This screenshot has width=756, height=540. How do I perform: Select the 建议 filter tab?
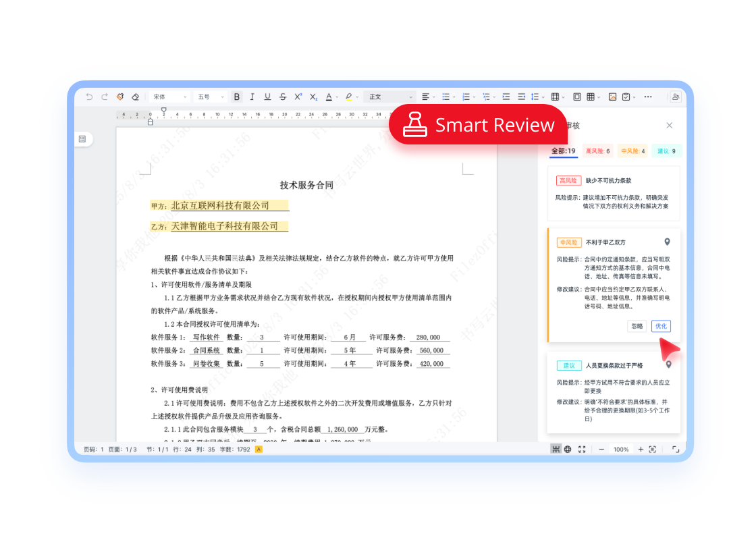coord(666,151)
